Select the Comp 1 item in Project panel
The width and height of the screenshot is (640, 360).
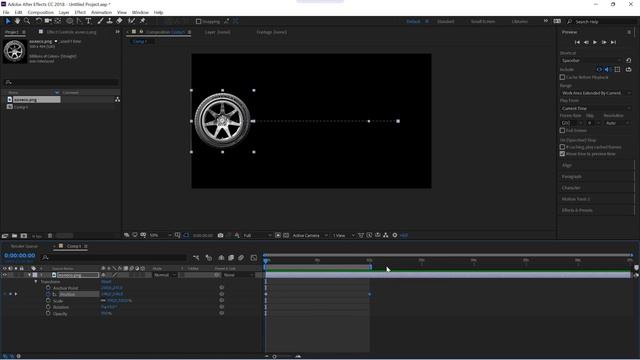(21, 107)
